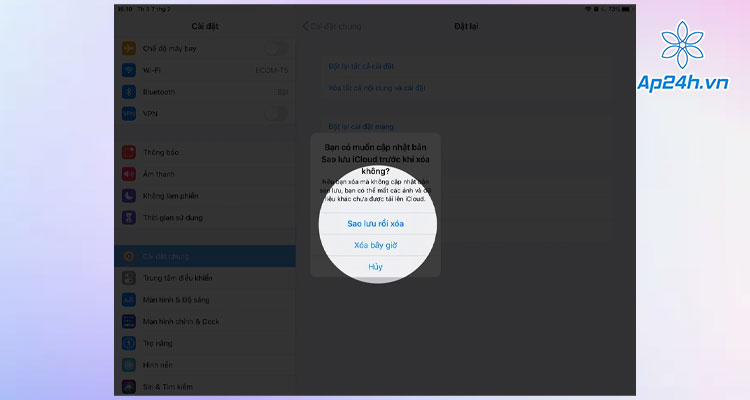750x400 pixels.
Task: Choose Xóa bây giờ in dialog
Action: [375, 245]
